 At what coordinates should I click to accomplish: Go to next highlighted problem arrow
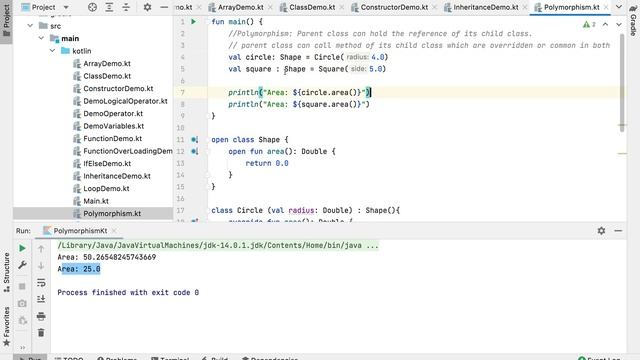coord(619,24)
